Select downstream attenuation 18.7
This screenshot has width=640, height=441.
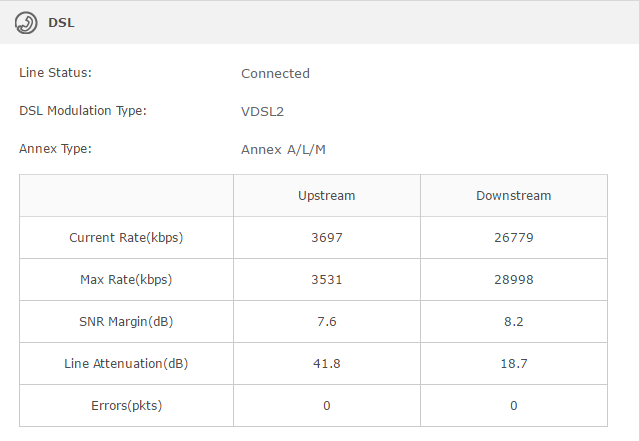pos(513,364)
